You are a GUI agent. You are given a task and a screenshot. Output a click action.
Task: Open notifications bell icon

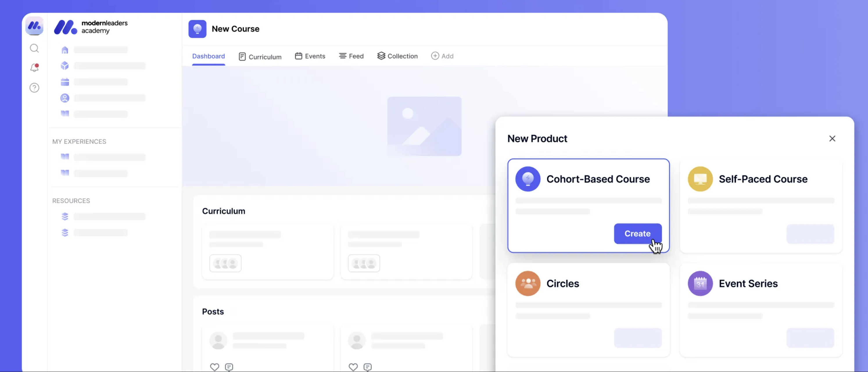click(34, 68)
